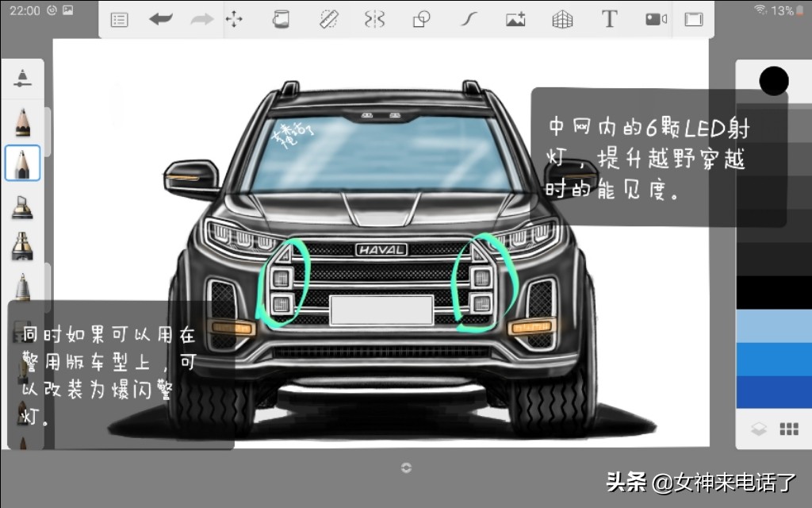Activate the Symmetry tool
812x508 pixels.
point(374,20)
